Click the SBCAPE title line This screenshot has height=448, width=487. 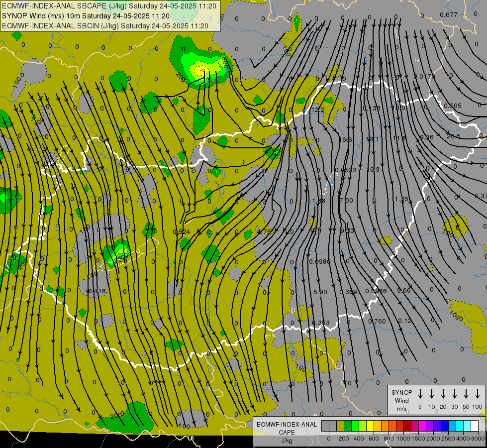point(109,6)
